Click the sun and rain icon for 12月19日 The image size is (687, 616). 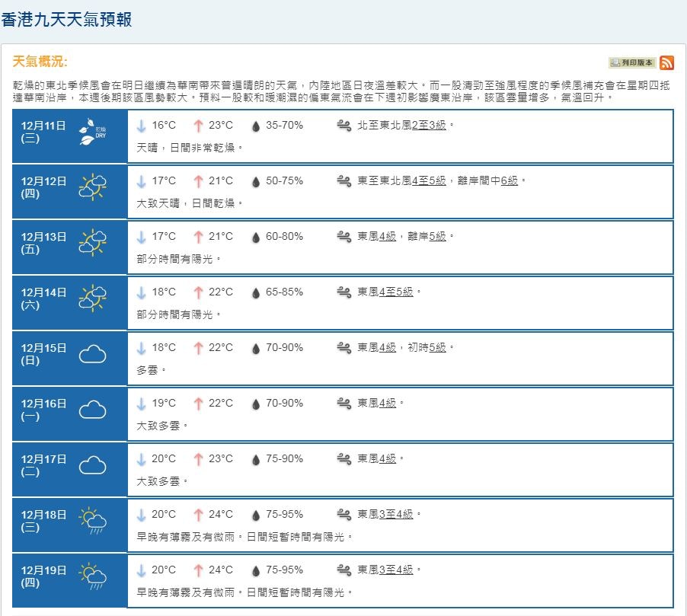click(x=92, y=576)
